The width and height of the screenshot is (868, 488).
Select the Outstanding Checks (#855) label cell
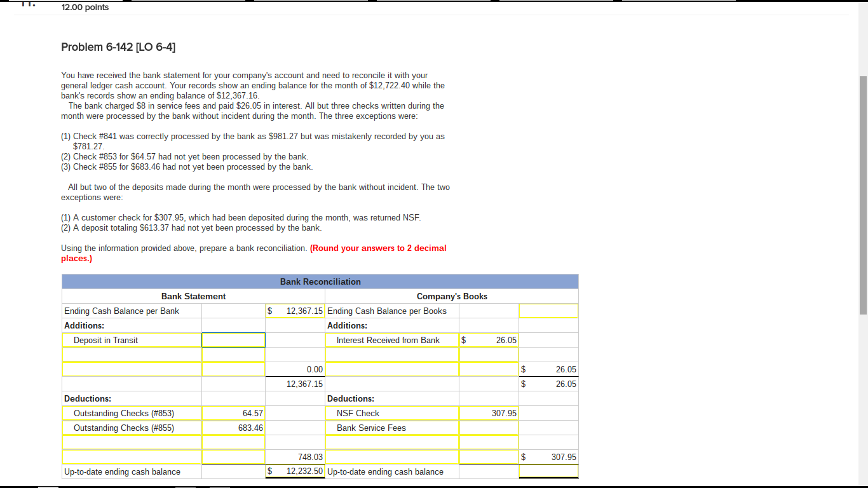click(x=132, y=428)
